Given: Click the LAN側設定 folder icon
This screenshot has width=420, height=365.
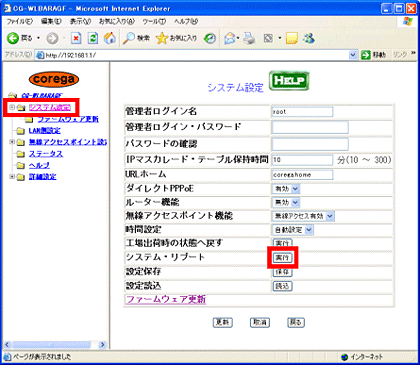Looking at the screenshot, I should coord(21,131).
